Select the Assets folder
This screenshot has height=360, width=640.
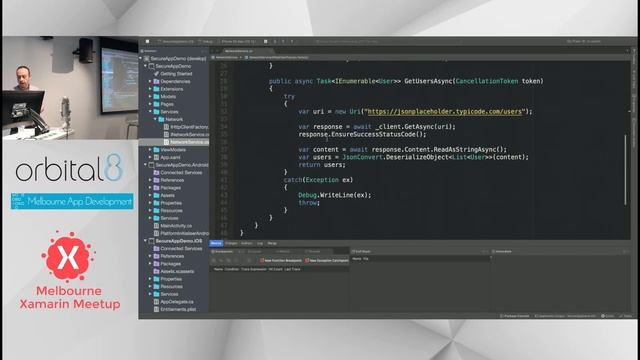tap(167, 196)
